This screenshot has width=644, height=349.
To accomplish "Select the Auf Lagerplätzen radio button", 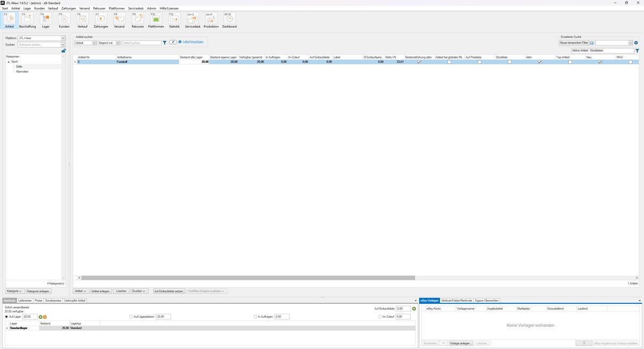I will 131,317.
